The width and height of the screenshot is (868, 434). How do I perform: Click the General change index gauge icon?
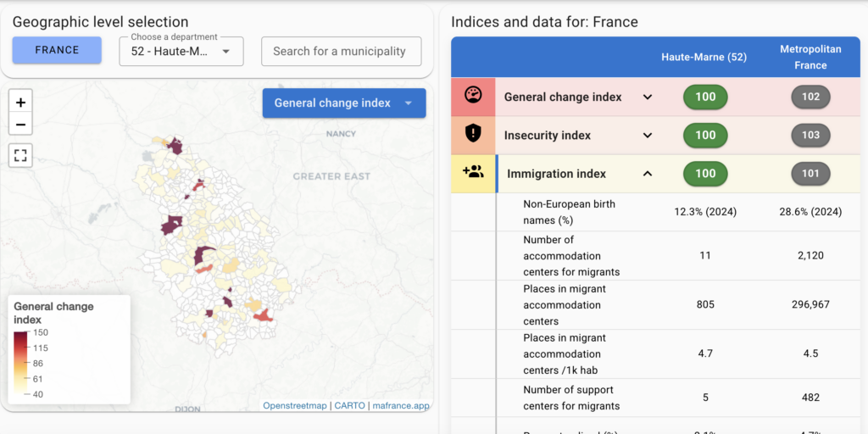coord(473,96)
